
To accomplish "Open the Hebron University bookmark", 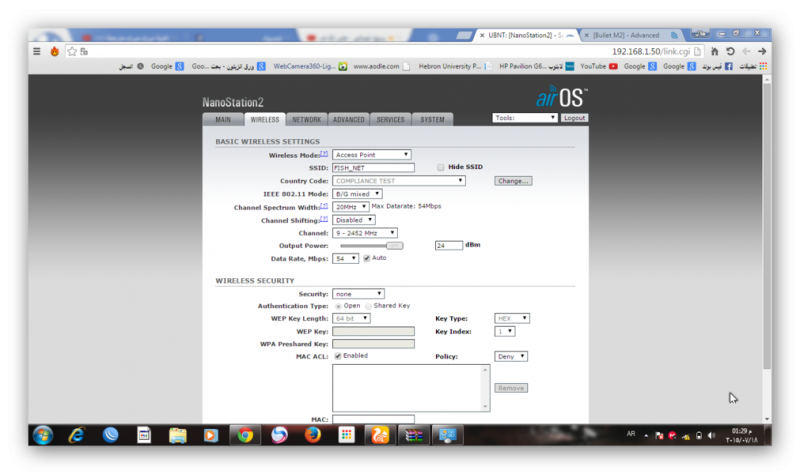I will click(x=455, y=66).
